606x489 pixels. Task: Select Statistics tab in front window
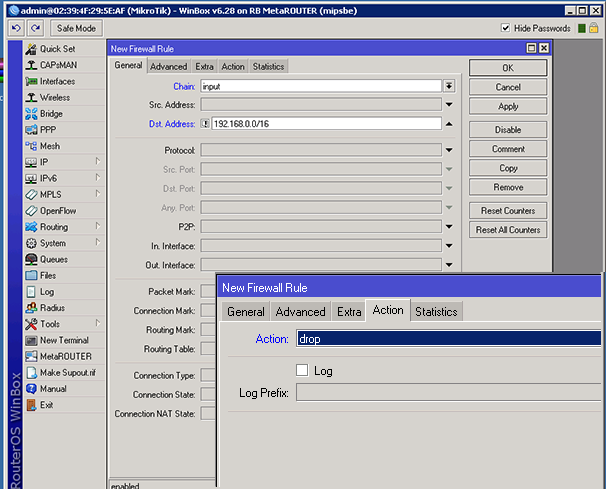[x=436, y=312]
